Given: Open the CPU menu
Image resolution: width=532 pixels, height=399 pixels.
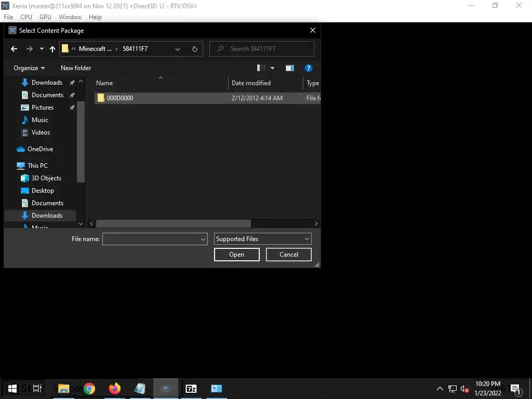Looking at the screenshot, I should pos(26,17).
